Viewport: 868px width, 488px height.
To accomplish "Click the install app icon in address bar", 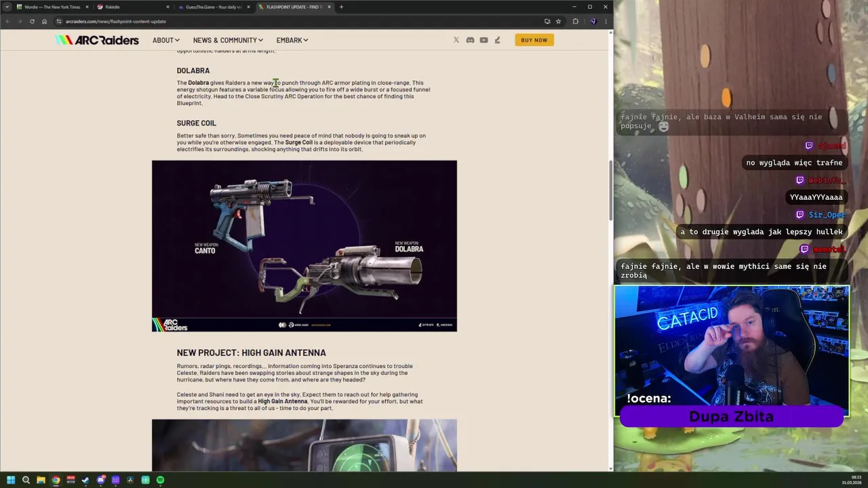I will tap(547, 21).
